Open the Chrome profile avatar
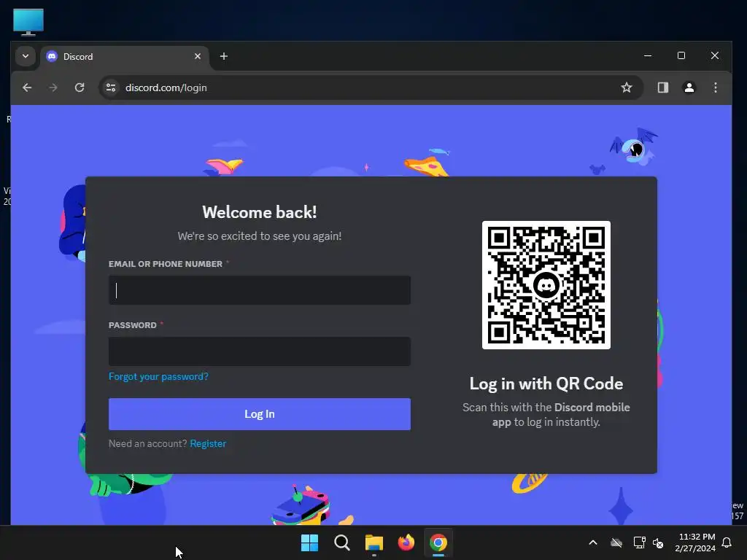 click(689, 87)
